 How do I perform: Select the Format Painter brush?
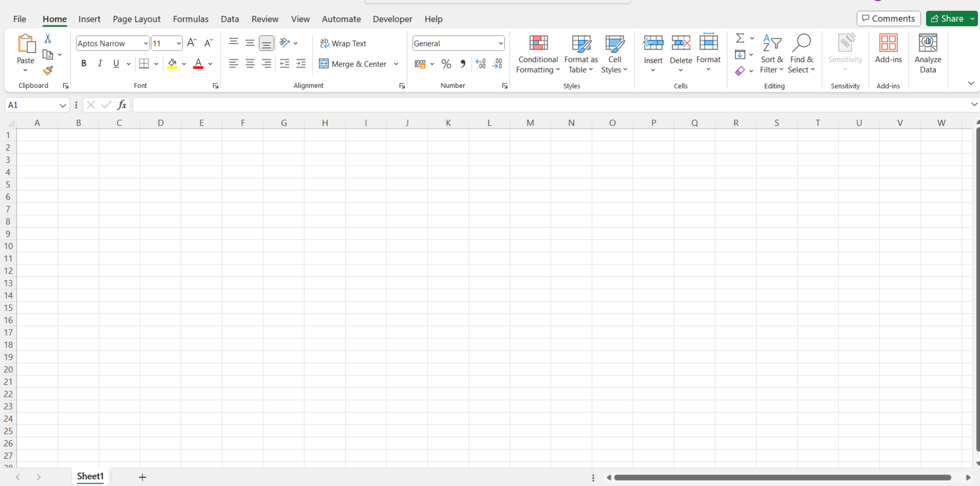(48, 70)
